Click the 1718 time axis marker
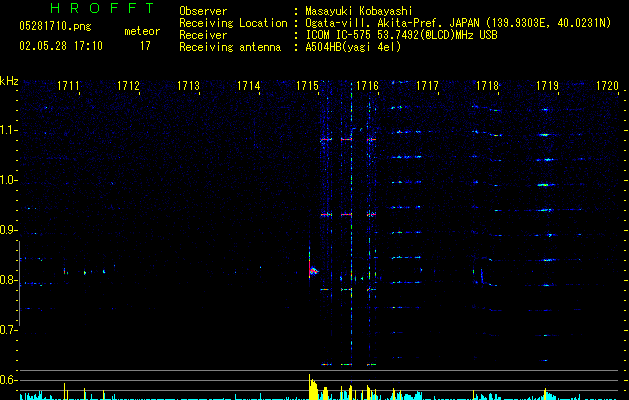The width and height of the screenshot is (629, 400). [487, 86]
